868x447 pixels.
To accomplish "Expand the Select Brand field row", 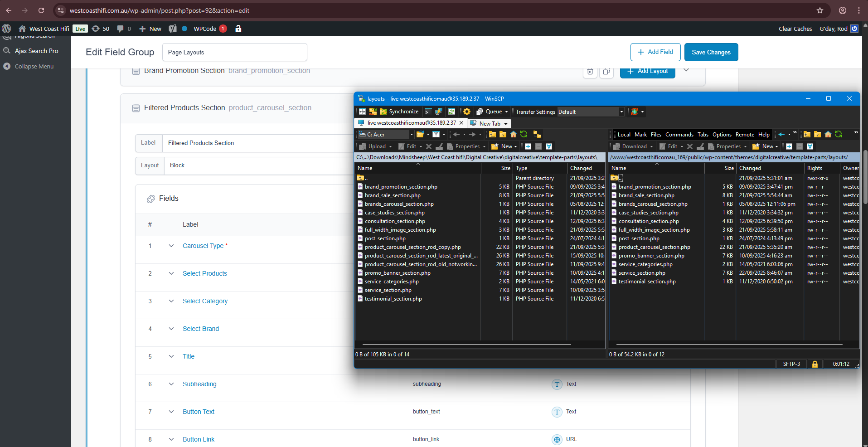I will [x=171, y=329].
